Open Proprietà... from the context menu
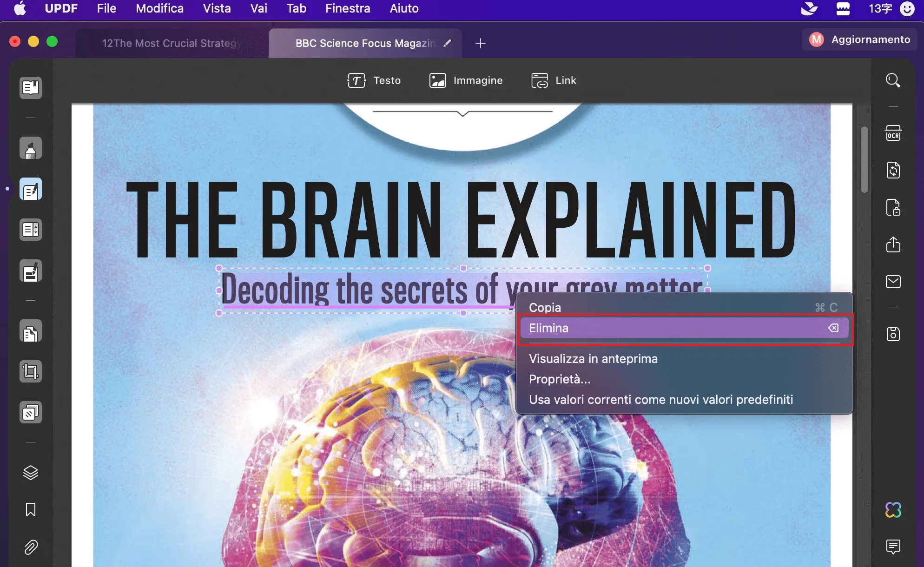The image size is (924, 567). [684, 379]
